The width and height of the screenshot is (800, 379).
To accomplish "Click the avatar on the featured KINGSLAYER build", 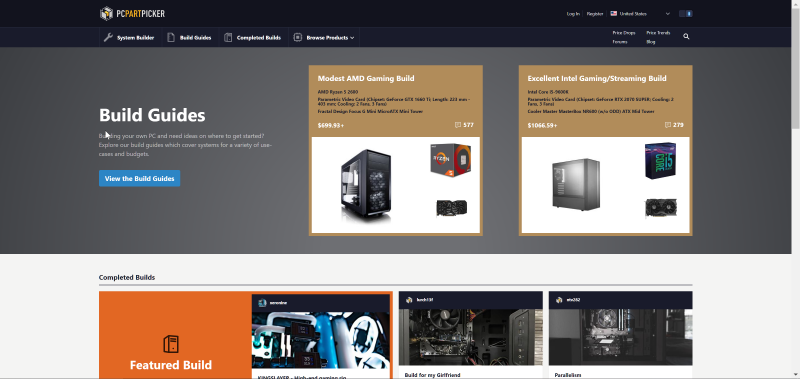I will [262, 303].
